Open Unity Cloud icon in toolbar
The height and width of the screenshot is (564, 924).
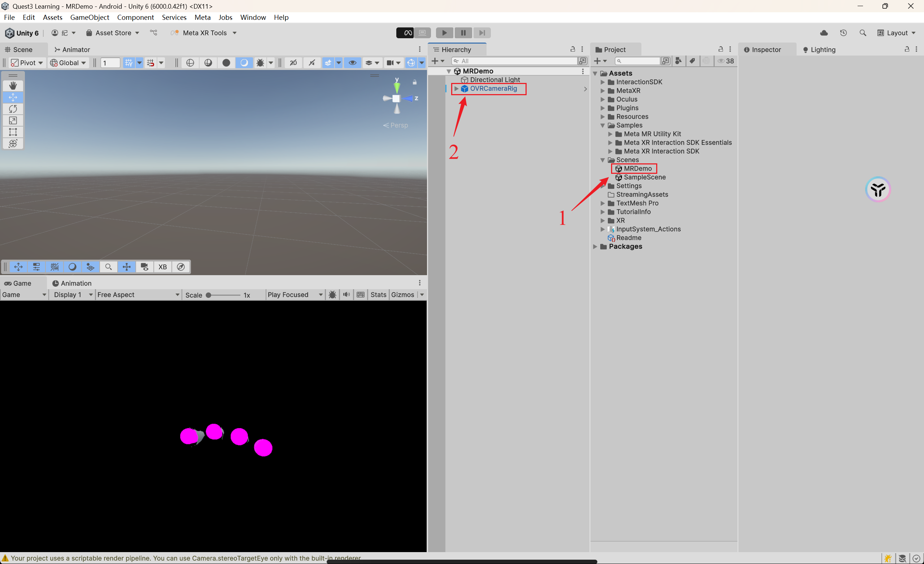[x=824, y=32]
